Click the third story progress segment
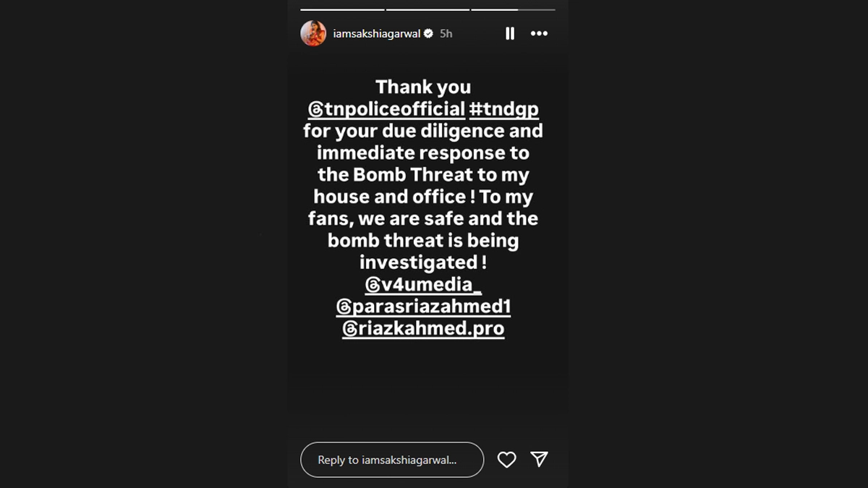 [513, 9]
